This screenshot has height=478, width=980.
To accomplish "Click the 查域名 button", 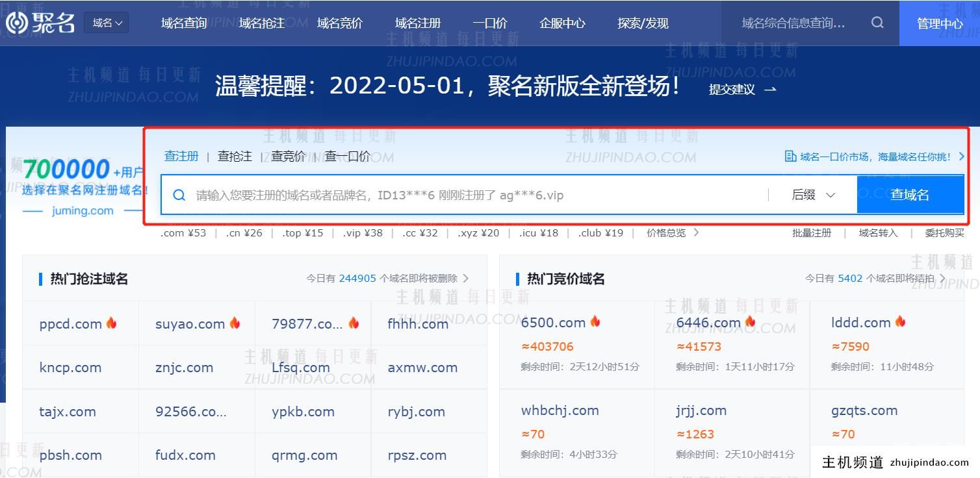I will pos(910,195).
